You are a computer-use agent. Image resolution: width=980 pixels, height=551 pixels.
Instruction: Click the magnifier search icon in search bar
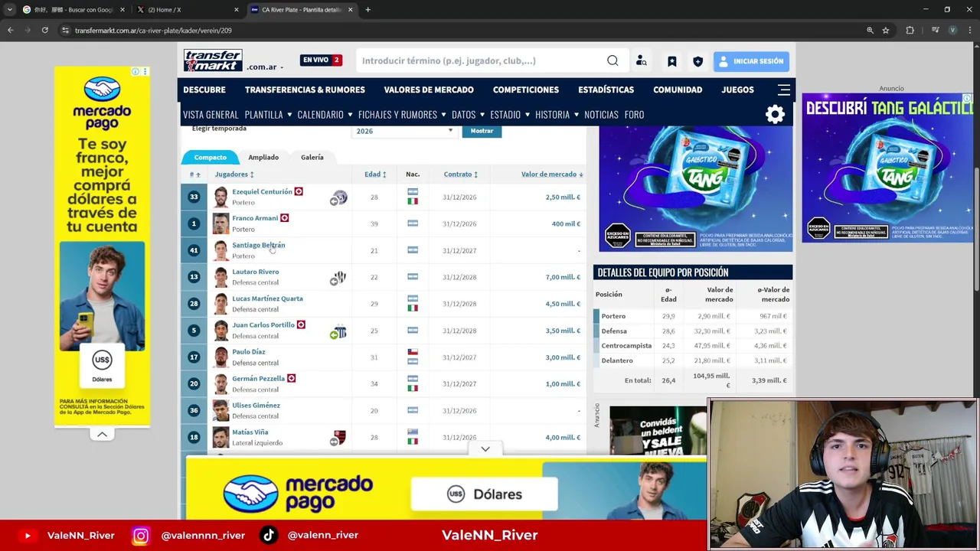612,60
